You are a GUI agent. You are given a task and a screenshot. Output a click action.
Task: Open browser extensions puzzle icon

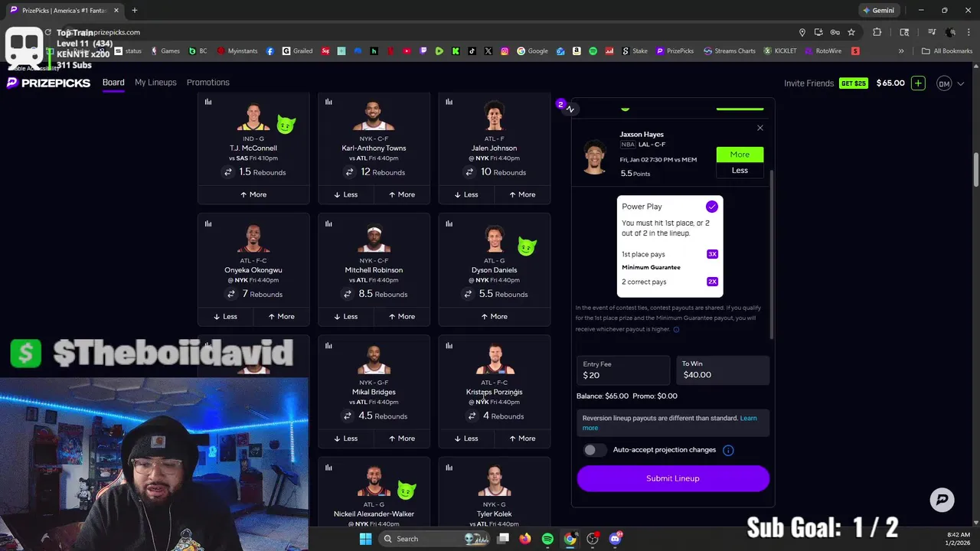877,32
